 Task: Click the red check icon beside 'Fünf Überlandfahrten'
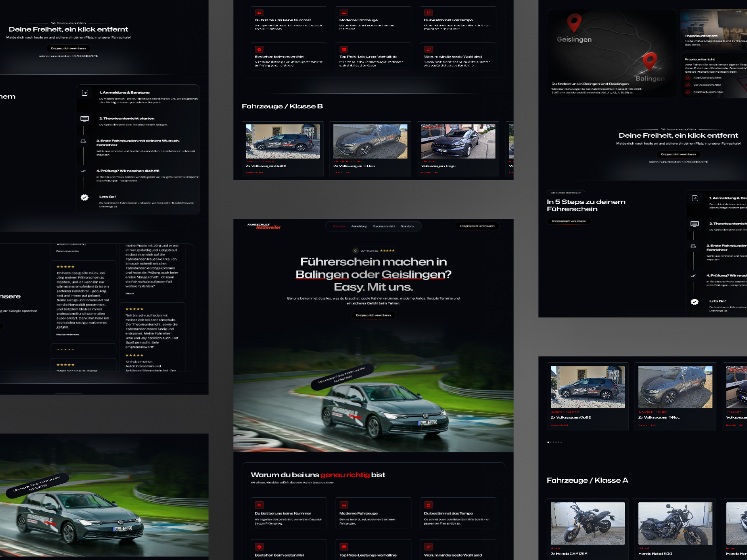pos(688,78)
